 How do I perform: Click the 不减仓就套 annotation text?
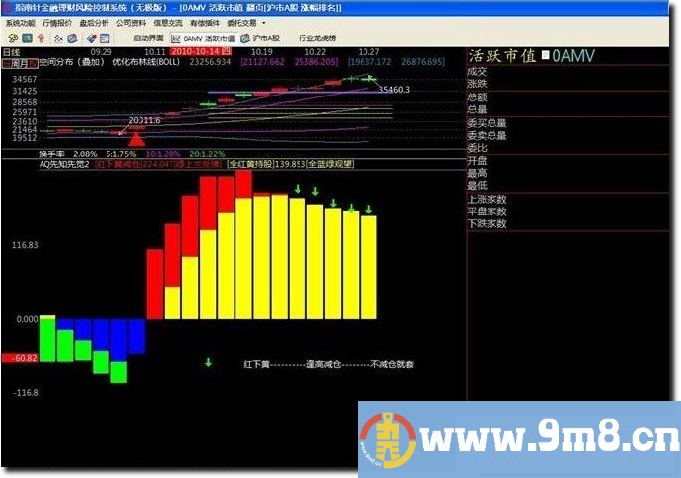[x=392, y=364]
